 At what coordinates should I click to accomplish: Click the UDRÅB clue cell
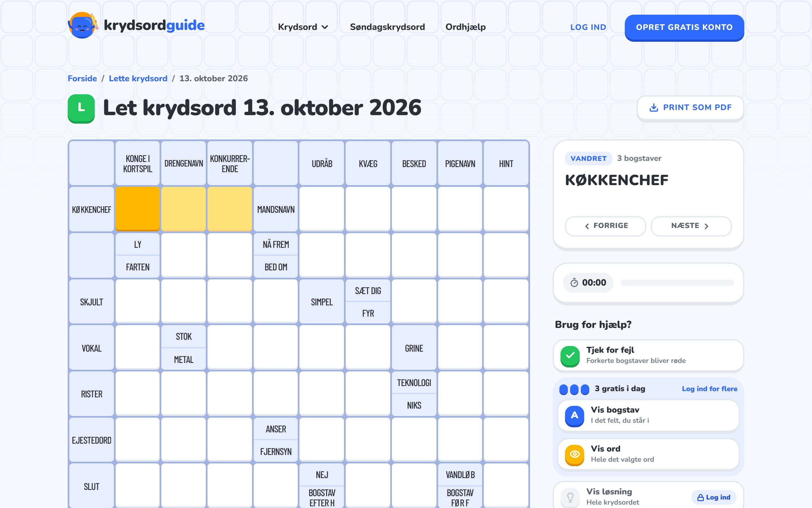click(322, 163)
